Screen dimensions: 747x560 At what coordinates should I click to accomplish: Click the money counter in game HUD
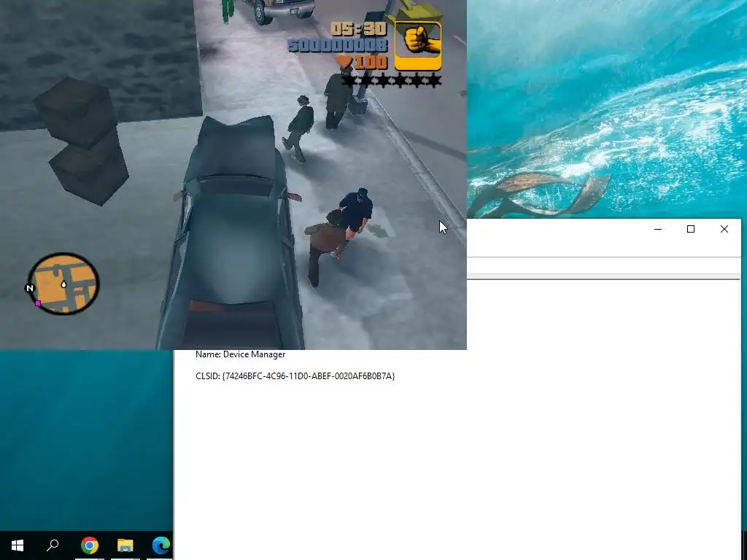click(338, 46)
